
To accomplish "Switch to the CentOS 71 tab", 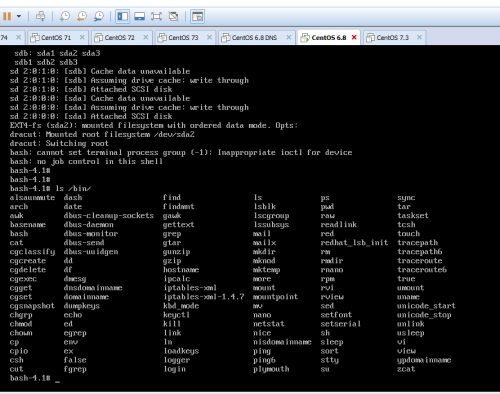I will pos(56,38).
